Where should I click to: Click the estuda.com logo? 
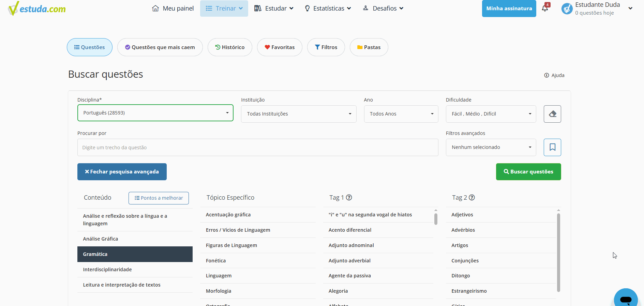(37, 9)
